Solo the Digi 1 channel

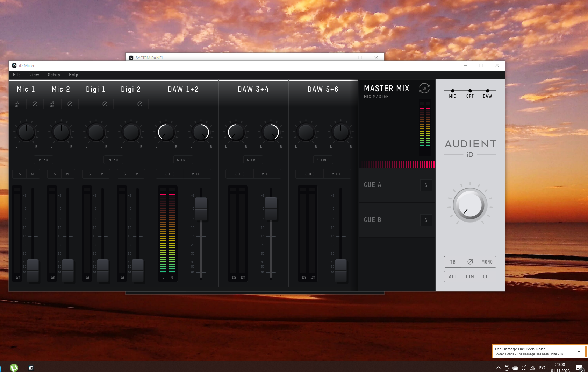[89, 174]
